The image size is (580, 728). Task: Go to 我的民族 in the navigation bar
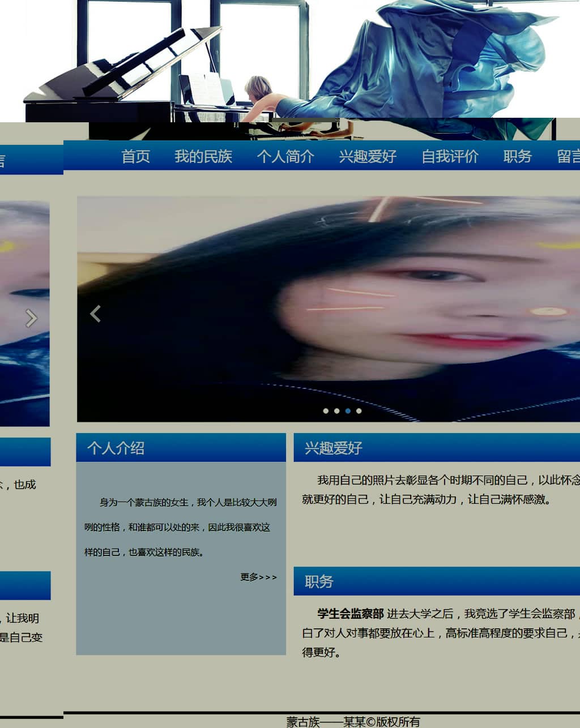click(203, 156)
